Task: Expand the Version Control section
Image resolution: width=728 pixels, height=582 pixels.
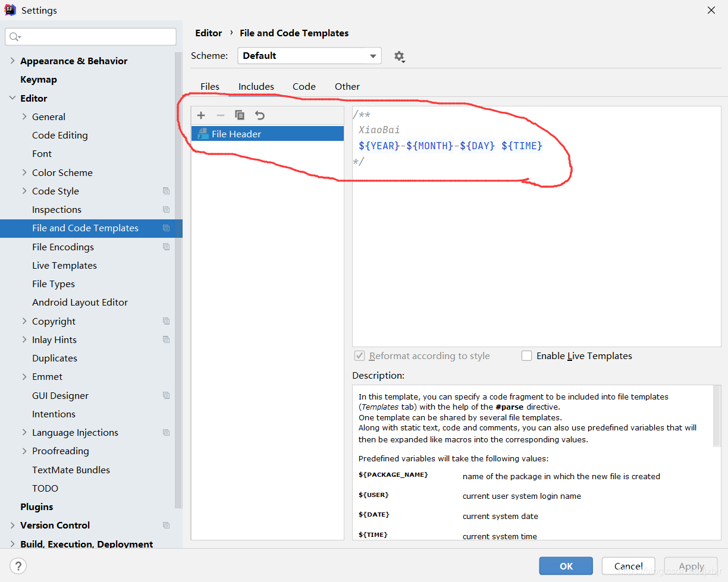Action: click(x=12, y=525)
